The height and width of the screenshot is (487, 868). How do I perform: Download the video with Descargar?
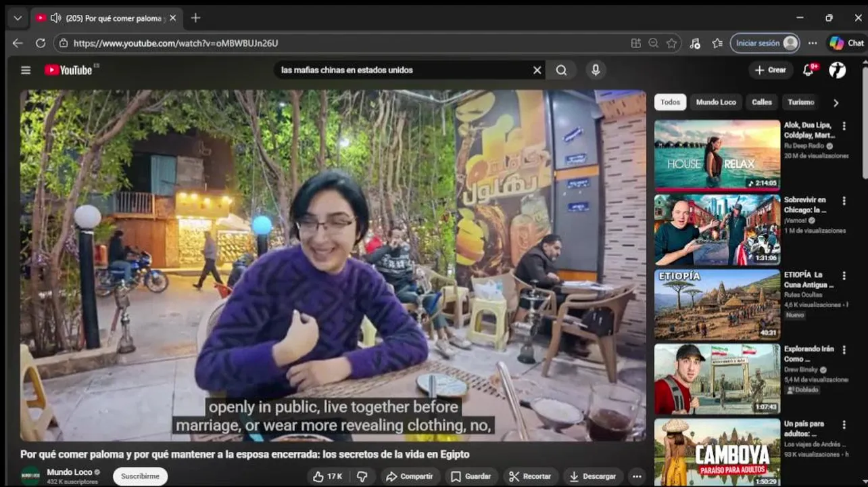592,476
